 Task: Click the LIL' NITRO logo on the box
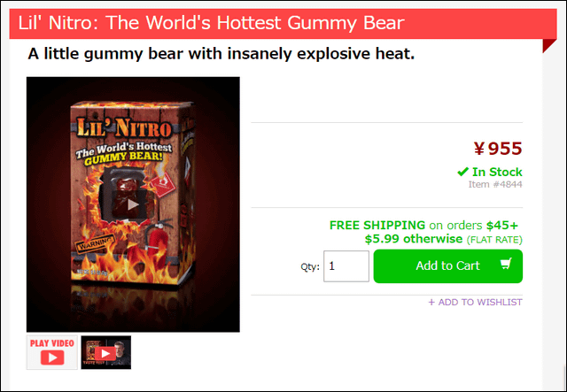click(124, 128)
